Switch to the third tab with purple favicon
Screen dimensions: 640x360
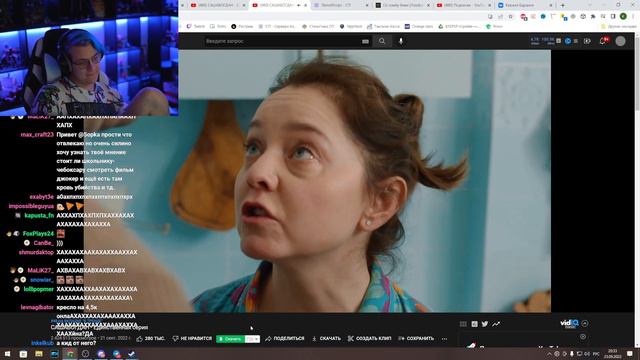[x=341, y=5]
